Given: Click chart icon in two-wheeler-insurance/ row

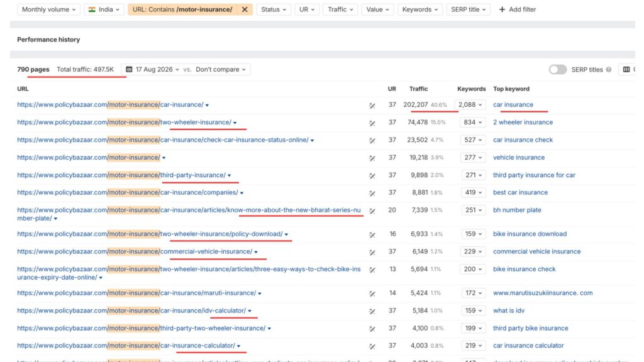Looking at the screenshot, I should [372, 123].
